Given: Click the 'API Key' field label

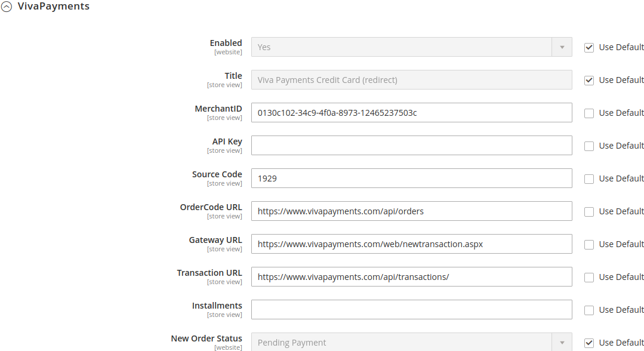Looking at the screenshot, I should pos(227,141).
